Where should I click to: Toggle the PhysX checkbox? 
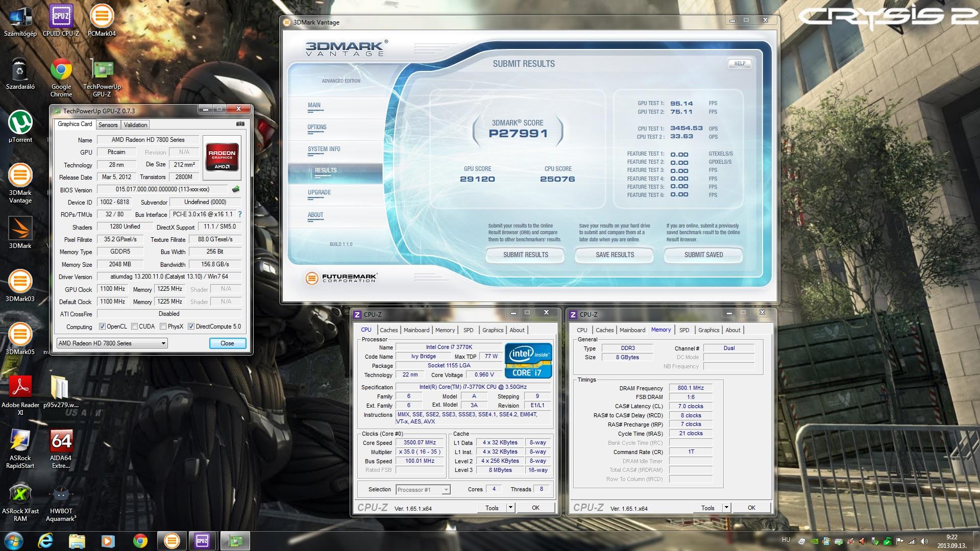[163, 327]
